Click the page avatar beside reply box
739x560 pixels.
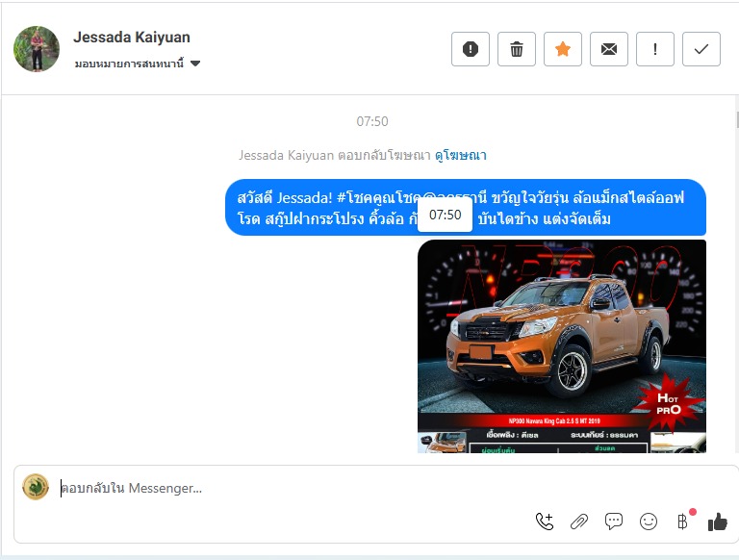tap(36, 487)
